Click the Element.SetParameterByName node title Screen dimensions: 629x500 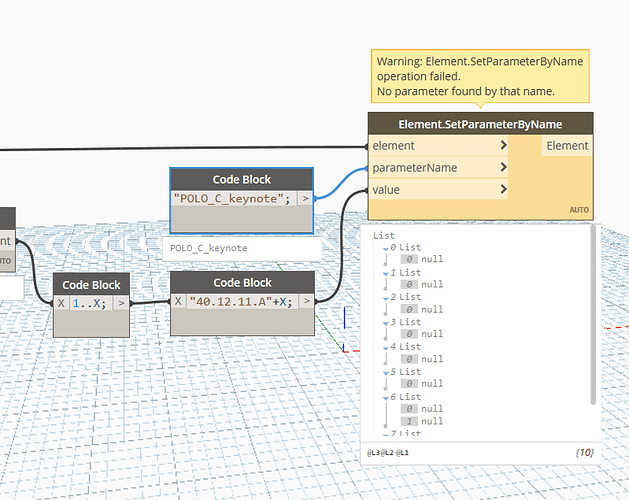tap(480, 124)
